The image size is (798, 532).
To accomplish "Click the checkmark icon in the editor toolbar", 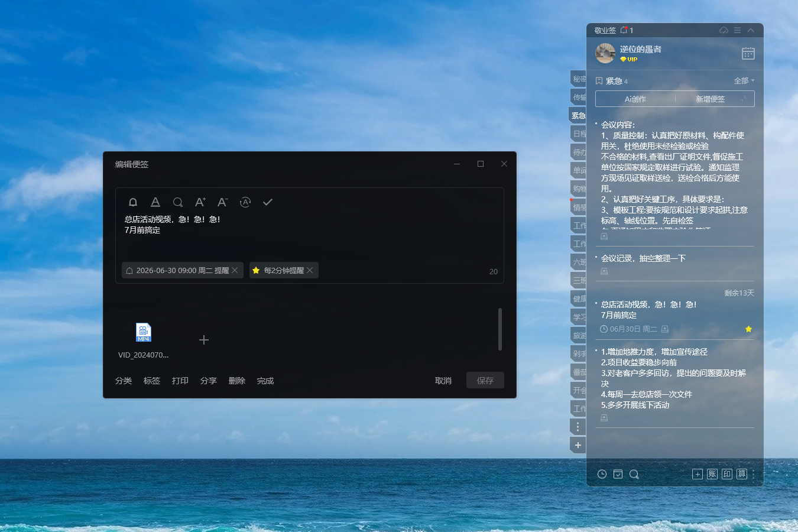I will (x=268, y=202).
